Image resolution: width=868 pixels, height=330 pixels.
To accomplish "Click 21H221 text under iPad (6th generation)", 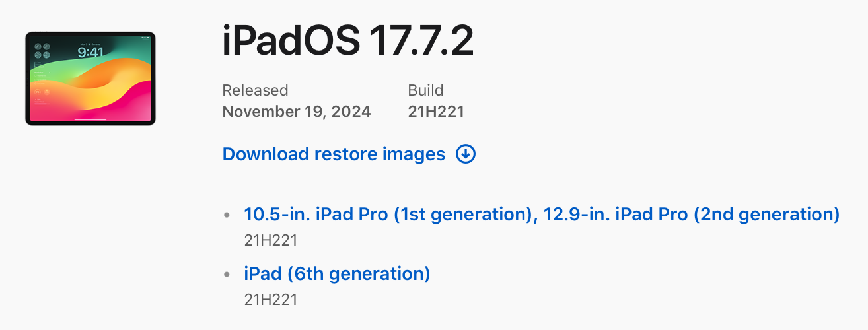I will tap(271, 300).
